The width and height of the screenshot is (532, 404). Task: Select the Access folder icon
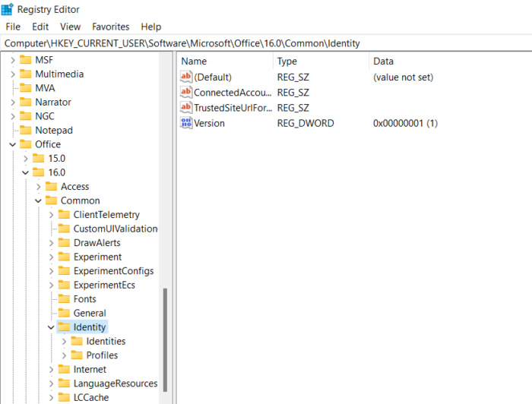(x=51, y=186)
